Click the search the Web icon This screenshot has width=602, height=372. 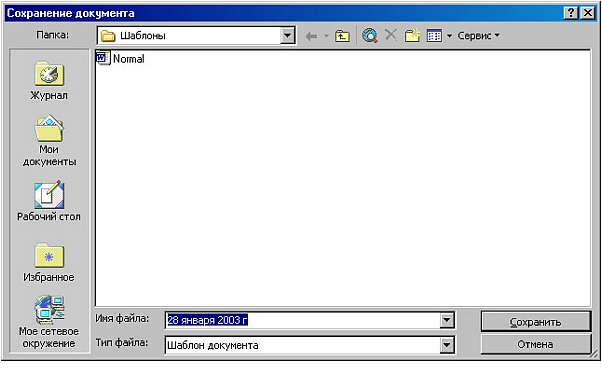370,36
